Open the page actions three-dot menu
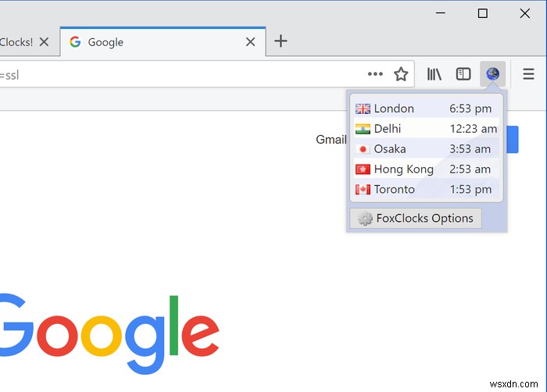Image resolution: width=547 pixels, height=392 pixels. point(375,74)
